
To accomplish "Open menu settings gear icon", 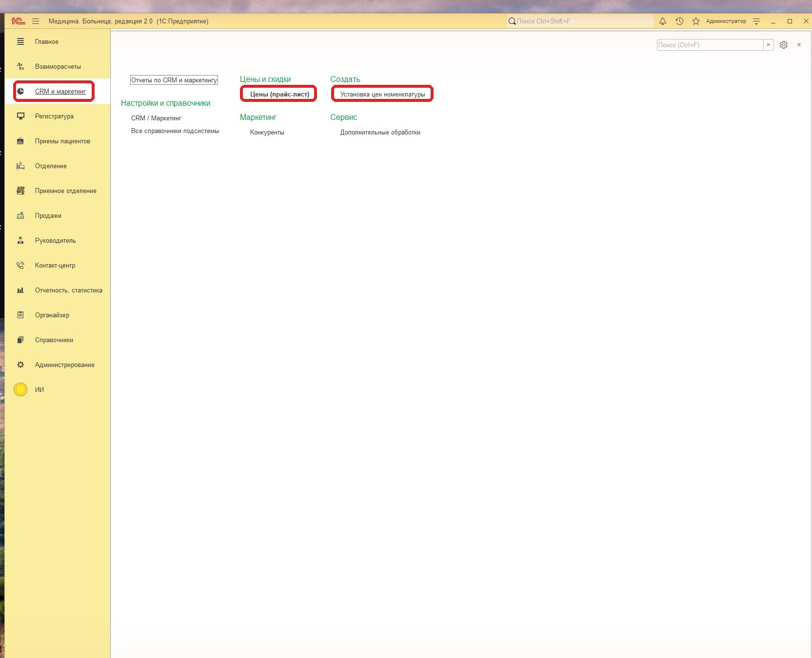I will point(784,45).
